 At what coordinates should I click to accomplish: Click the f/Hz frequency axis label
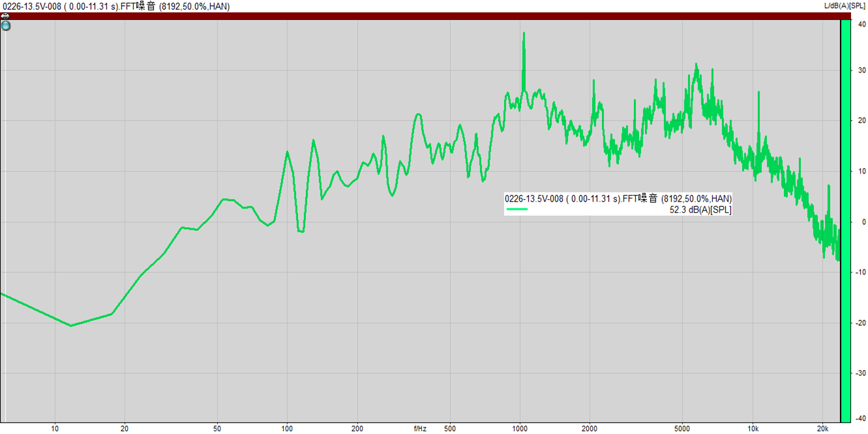tap(420, 429)
